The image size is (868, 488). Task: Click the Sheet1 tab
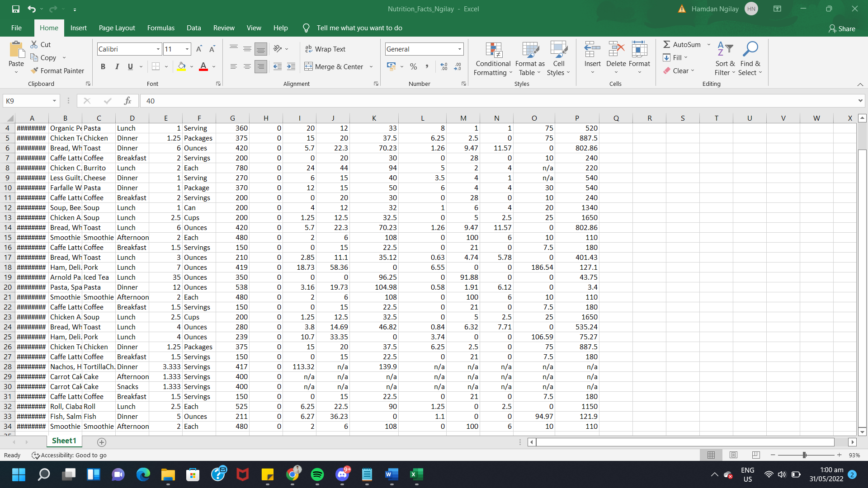point(64,441)
